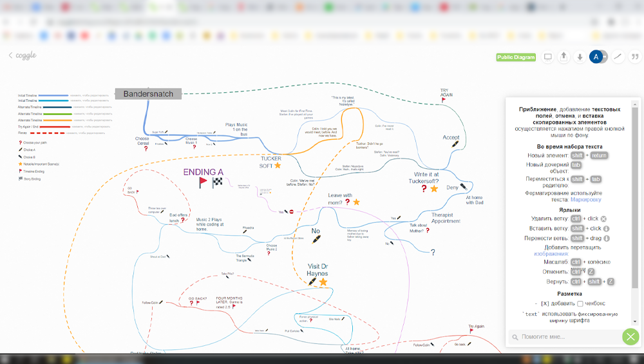Click legend question mark Choose your path

(20, 142)
